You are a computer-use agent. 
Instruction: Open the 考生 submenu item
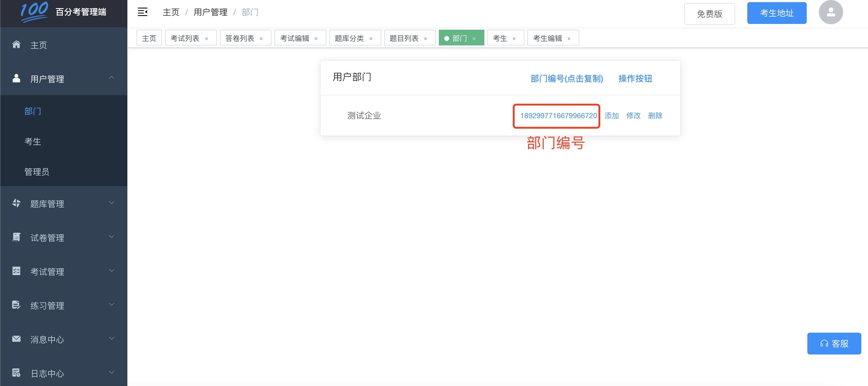click(33, 141)
